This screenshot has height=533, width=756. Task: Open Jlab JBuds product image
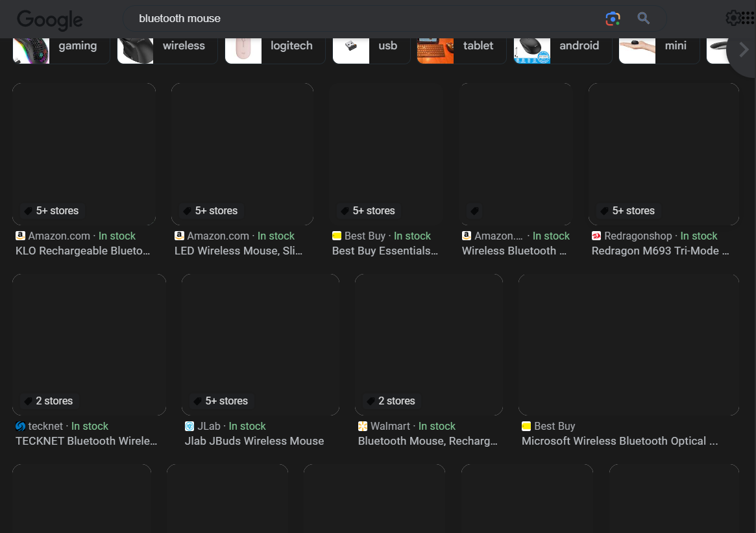(260, 344)
